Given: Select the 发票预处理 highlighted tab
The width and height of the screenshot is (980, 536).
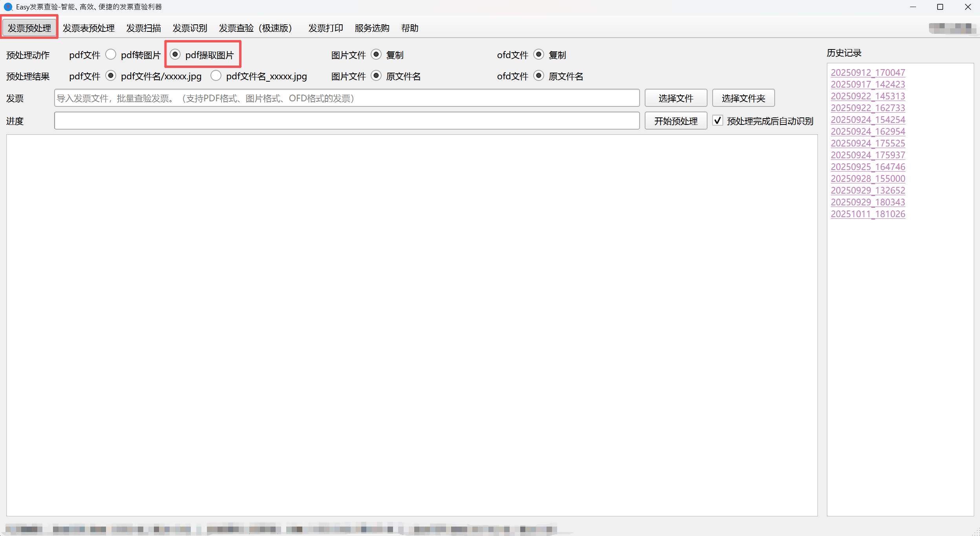Looking at the screenshot, I should (29, 27).
